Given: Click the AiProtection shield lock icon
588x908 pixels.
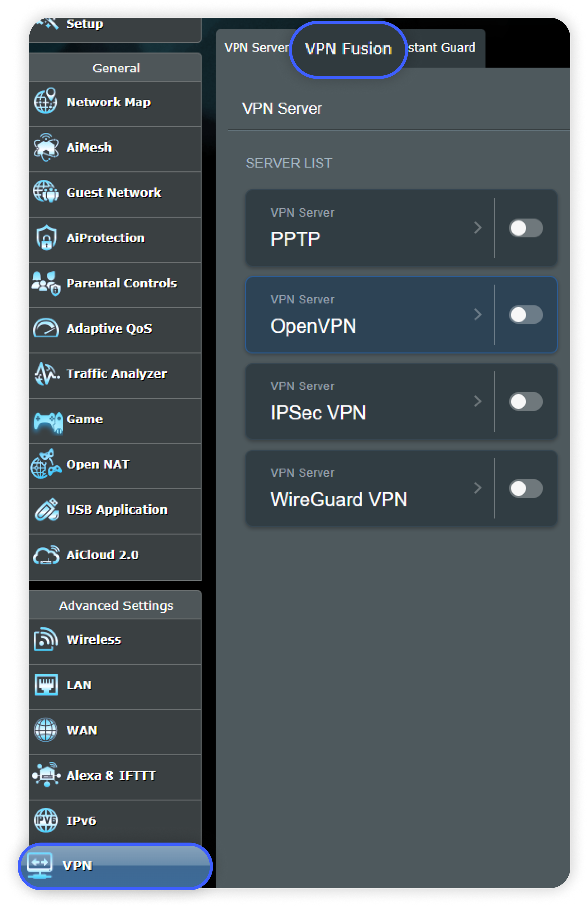Looking at the screenshot, I should (x=46, y=237).
